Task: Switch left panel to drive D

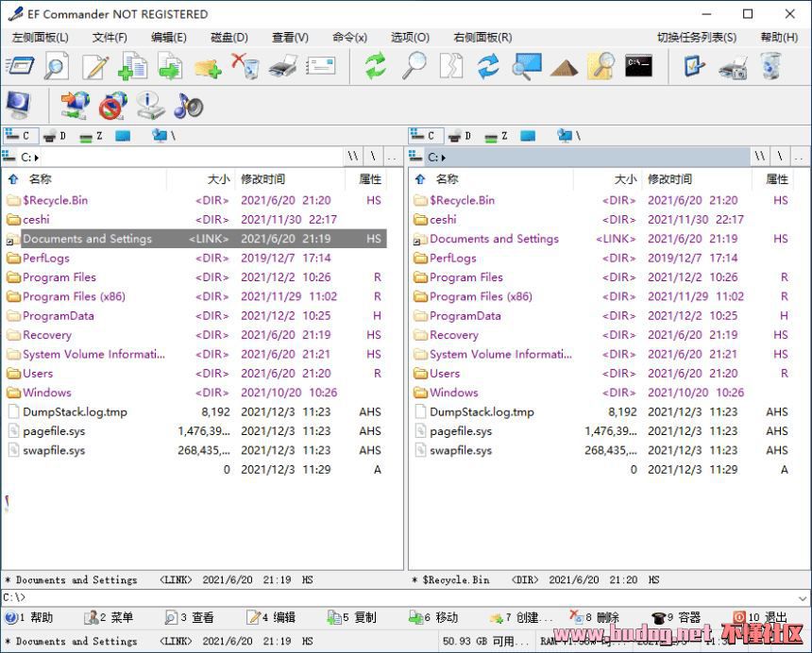Action: [x=56, y=136]
